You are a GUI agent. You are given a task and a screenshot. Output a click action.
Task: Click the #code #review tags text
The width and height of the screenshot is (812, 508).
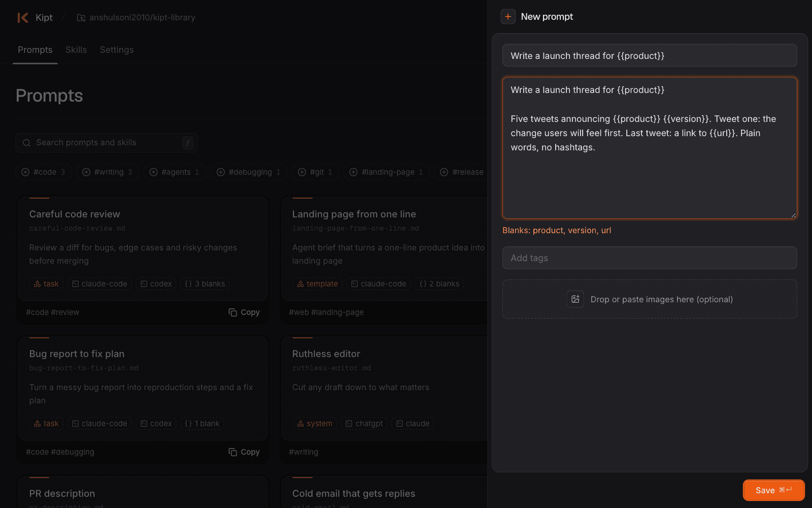click(x=53, y=312)
